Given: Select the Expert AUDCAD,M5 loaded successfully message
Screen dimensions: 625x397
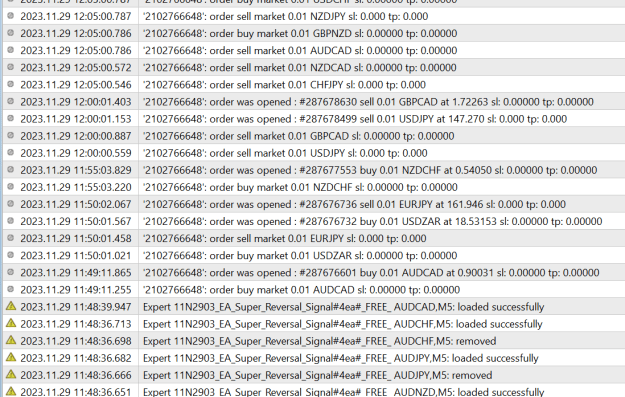Looking at the screenshot, I should (344, 307).
